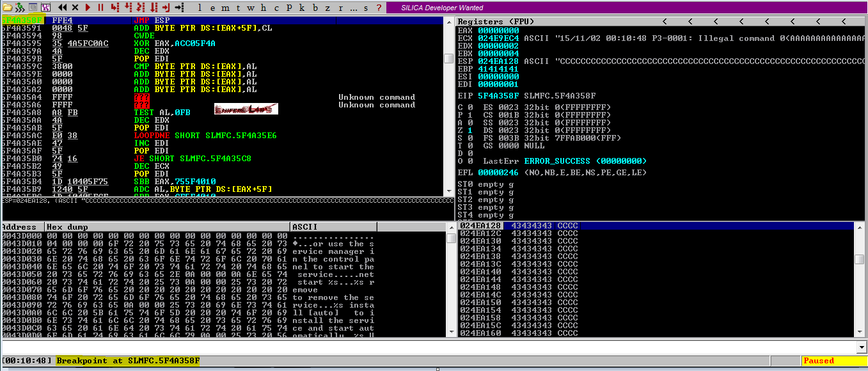Click the Step over toolbar icon

128,7
